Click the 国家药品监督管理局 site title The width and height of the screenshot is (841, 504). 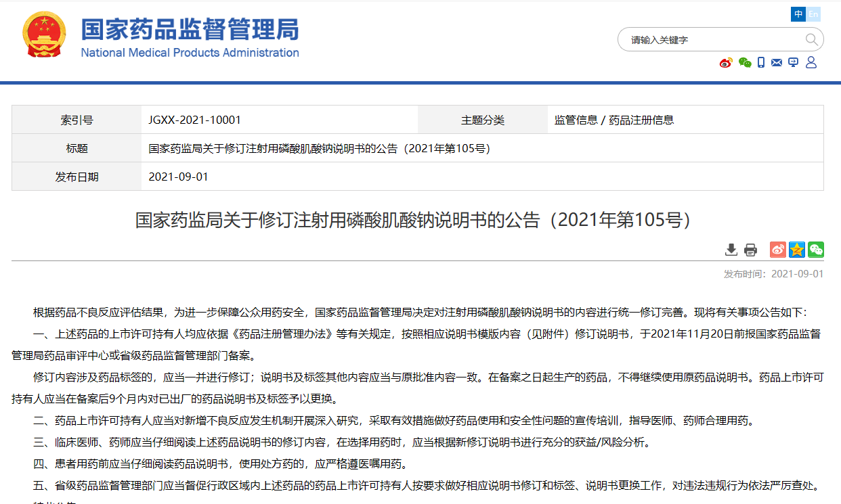(190, 30)
